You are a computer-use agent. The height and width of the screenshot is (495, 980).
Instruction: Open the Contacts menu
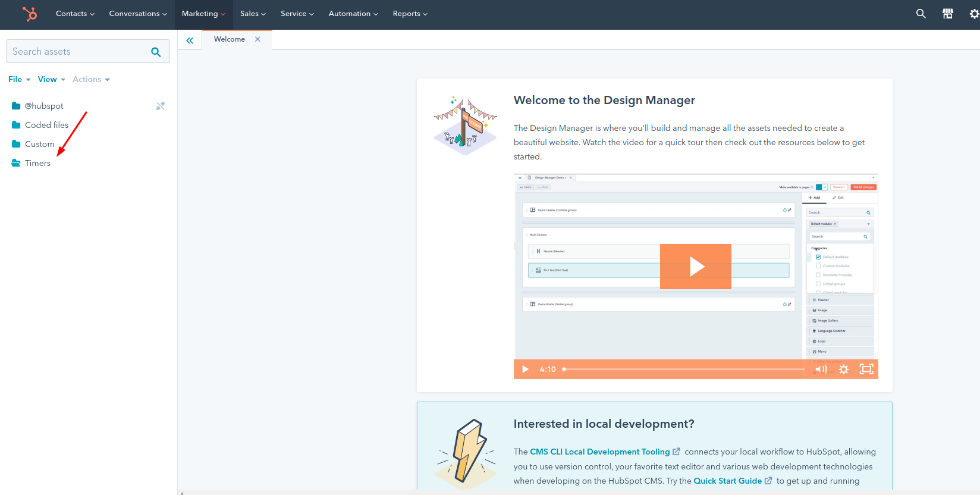75,14
